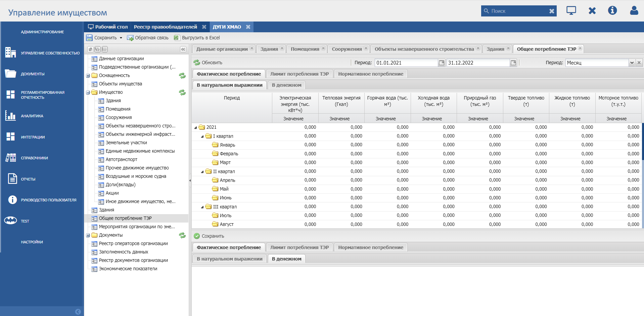Image resolution: width=644 pixels, height=316 pixels.
Task: Switch to the Сооружения tab
Action: tap(347, 49)
